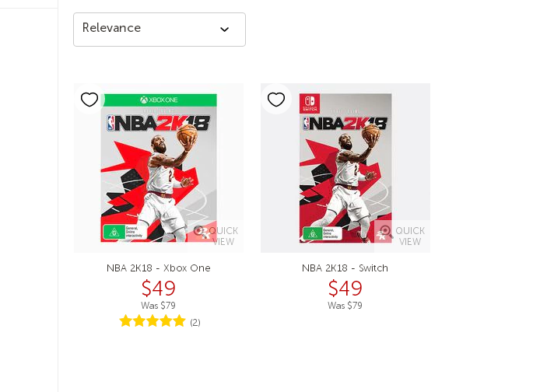Screen dimensions: 547x392
Task: Click the magnifier icon on the Xbox One cover
Action: click(199, 231)
